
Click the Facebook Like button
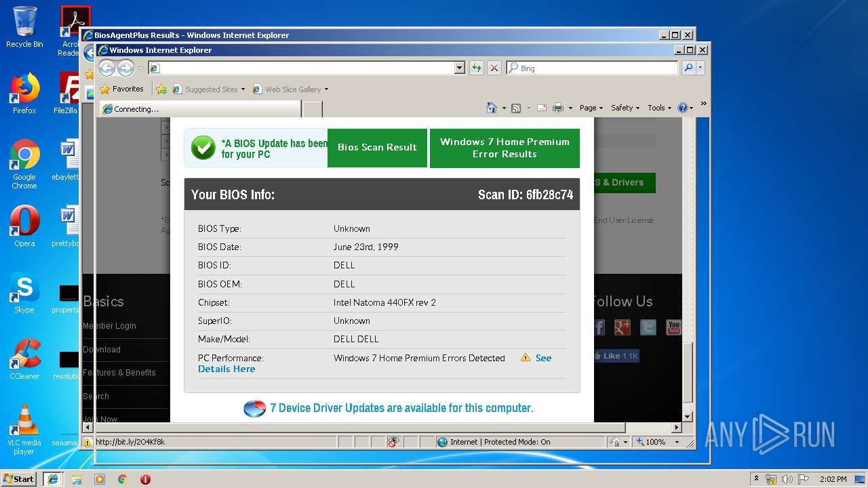pyautogui.click(x=616, y=356)
